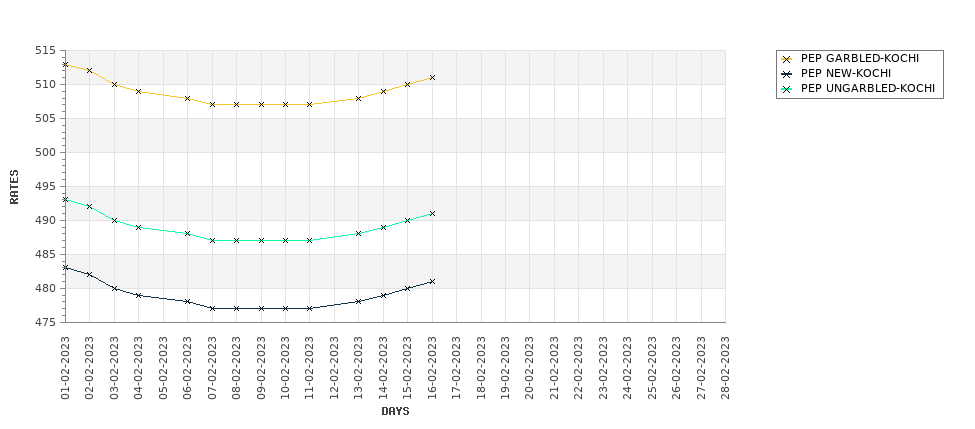
Task: Click garbled data point on 16-02-2023
Action: [x=432, y=78]
